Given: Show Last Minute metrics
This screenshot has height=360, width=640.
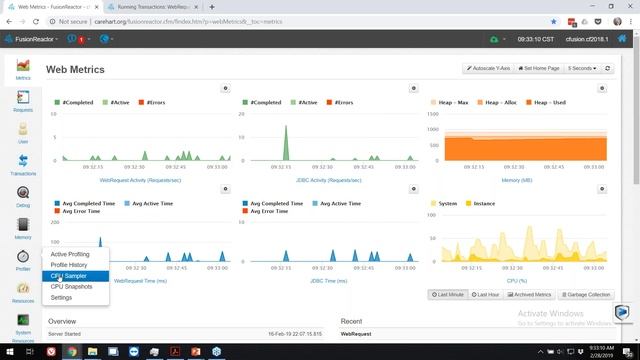Looking at the screenshot, I should (x=448, y=294).
